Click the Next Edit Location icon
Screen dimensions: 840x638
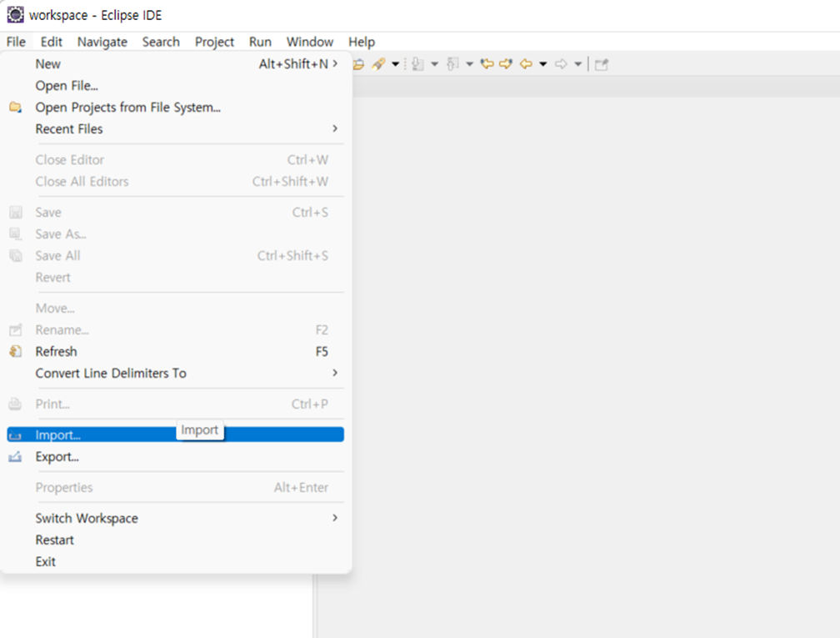(x=506, y=64)
